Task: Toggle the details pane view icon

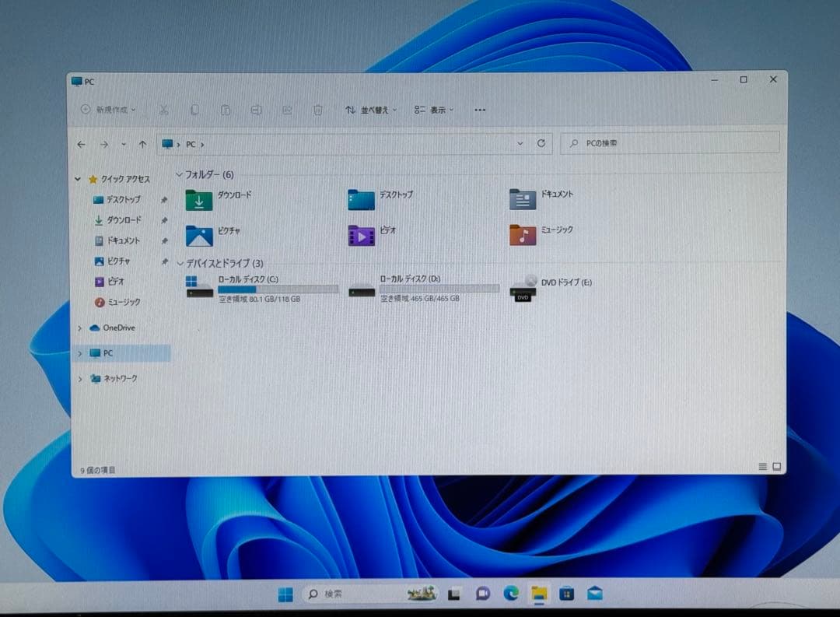Action: 761,467
